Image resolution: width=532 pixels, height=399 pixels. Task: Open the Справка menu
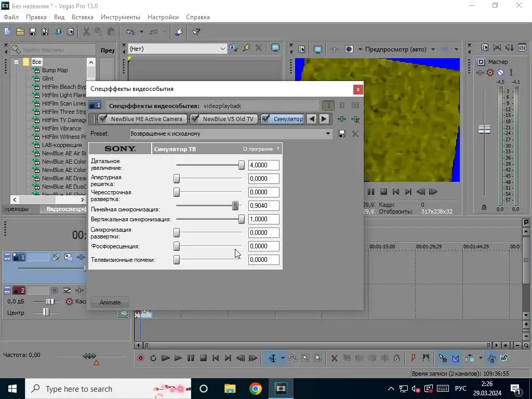point(198,17)
